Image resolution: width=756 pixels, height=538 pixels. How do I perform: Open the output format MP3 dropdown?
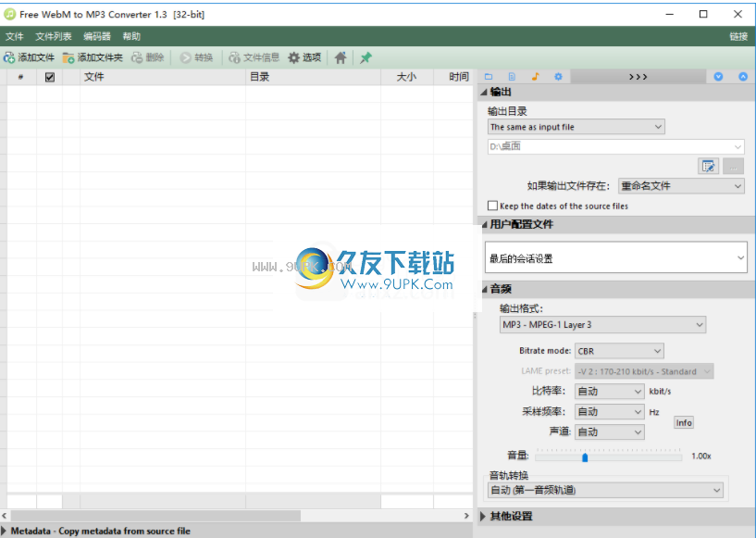point(602,325)
